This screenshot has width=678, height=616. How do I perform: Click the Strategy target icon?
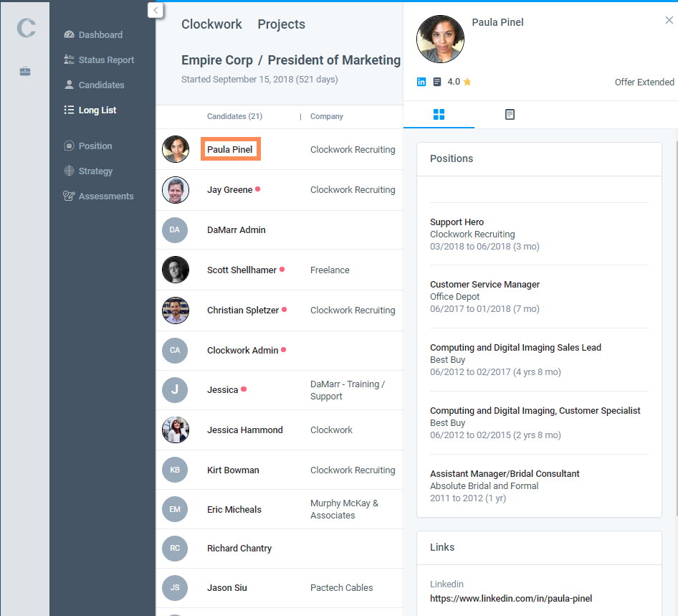[70, 171]
